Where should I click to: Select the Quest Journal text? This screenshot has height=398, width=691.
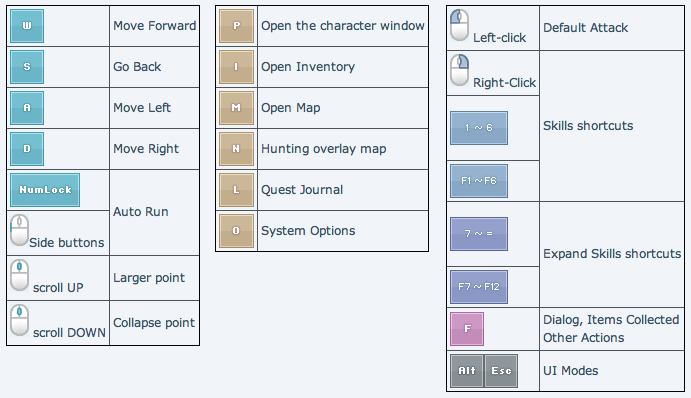tap(302, 190)
